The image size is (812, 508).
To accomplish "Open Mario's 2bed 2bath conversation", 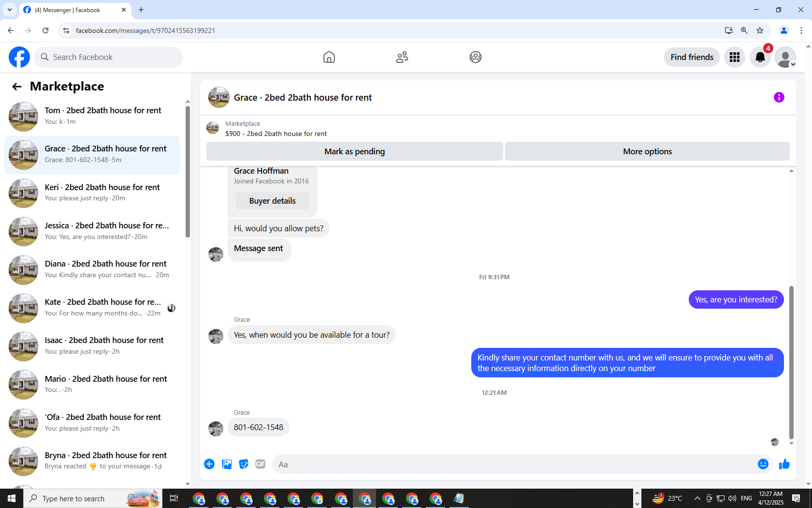I will (x=92, y=385).
